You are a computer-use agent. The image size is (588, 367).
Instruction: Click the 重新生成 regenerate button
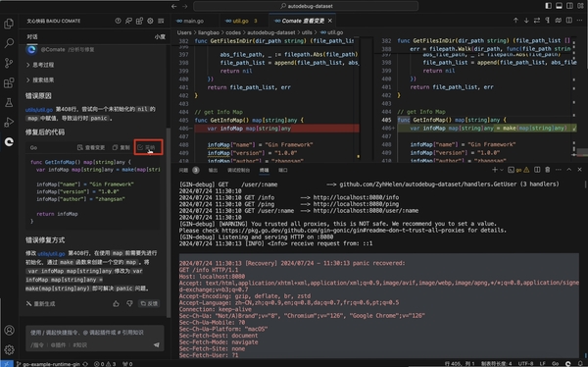41,303
